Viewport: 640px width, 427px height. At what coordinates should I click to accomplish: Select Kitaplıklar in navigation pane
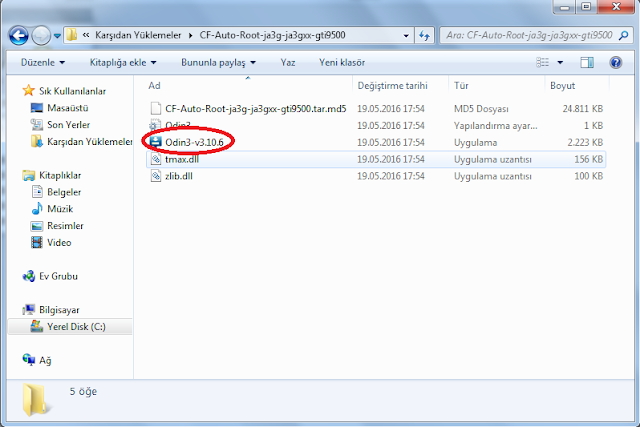(60, 175)
